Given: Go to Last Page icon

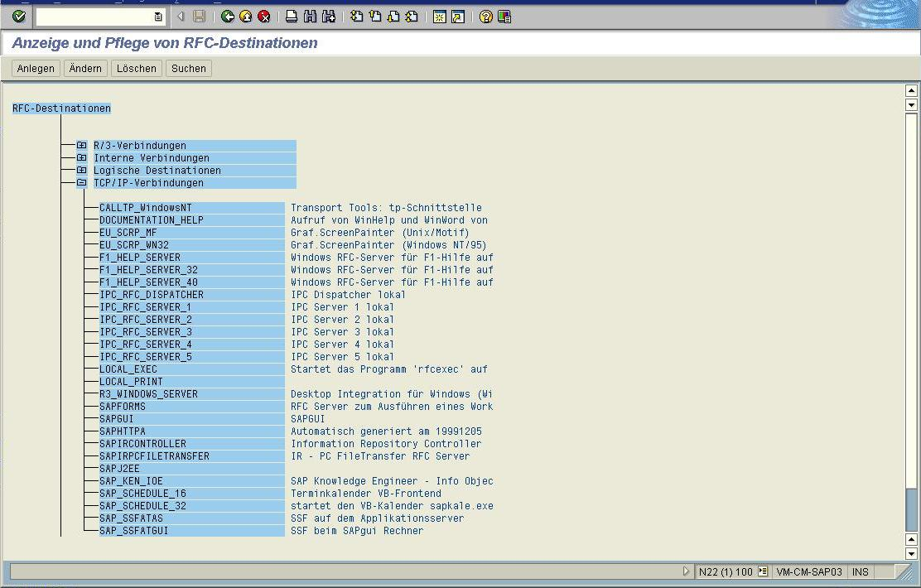Looking at the screenshot, I should (411, 17).
